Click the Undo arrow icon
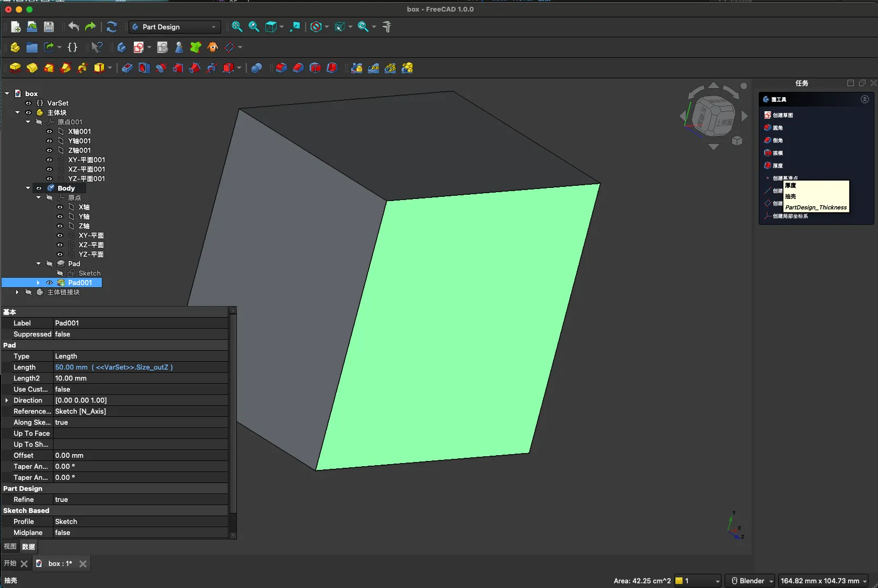 74,27
